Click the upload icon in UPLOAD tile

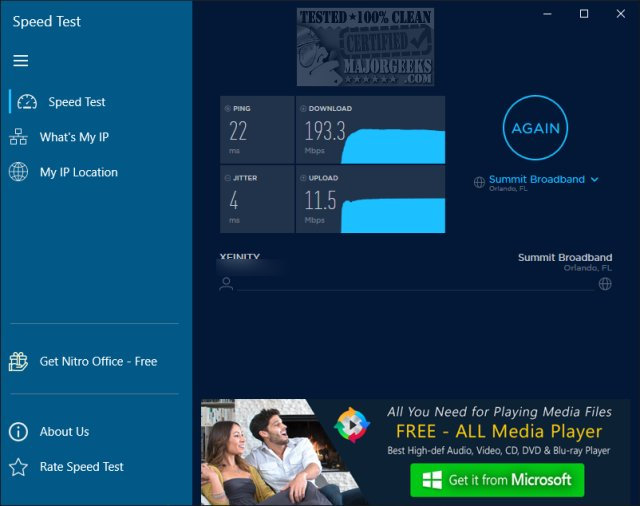[303, 178]
